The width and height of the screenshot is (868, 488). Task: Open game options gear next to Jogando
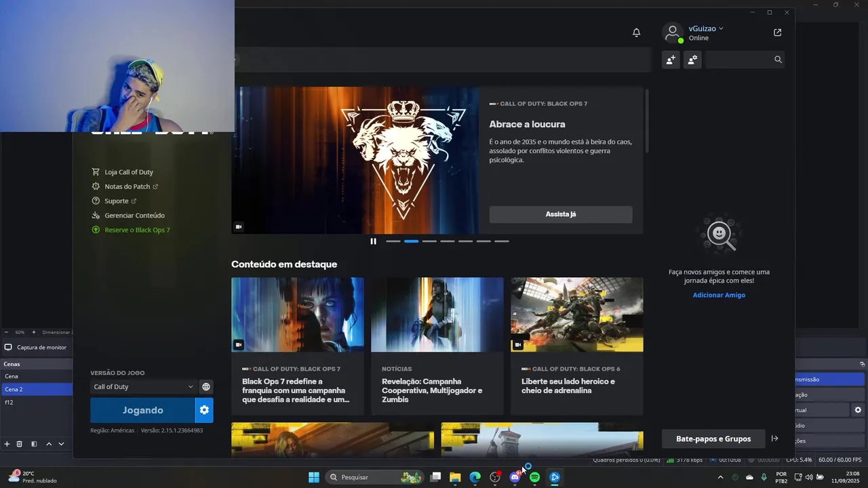204,410
